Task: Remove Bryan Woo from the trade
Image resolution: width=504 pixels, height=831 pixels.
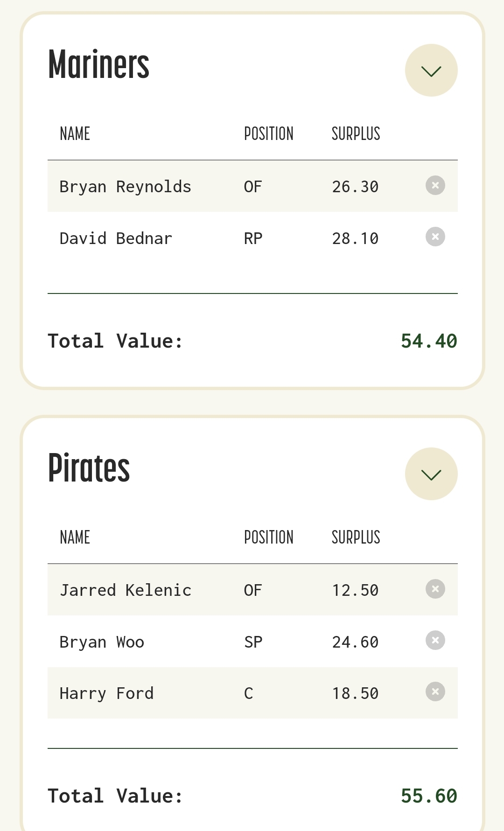Action: (x=435, y=640)
